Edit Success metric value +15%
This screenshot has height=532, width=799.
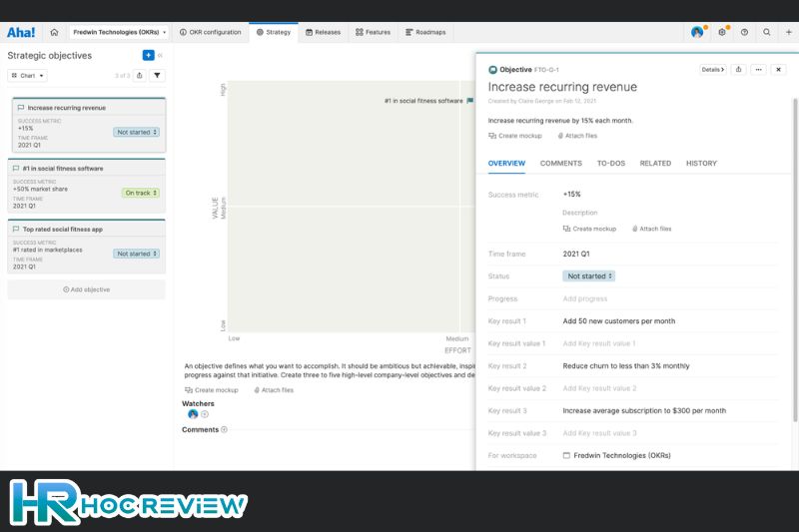(x=571, y=194)
